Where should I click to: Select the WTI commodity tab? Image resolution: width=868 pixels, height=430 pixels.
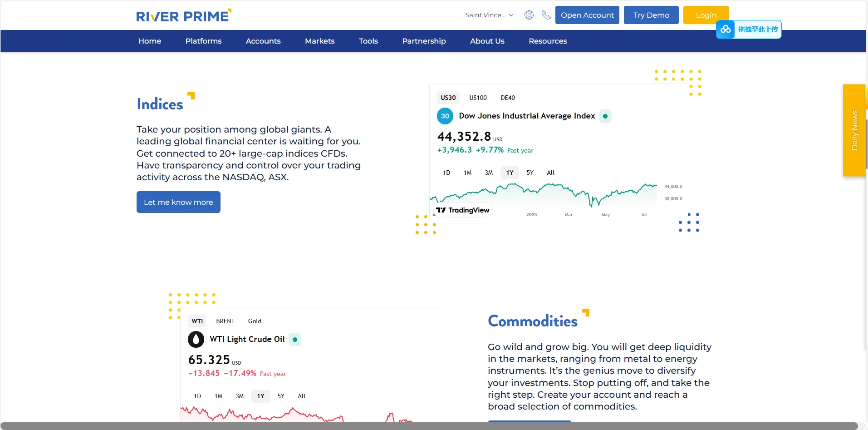click(x=197, y=321)
